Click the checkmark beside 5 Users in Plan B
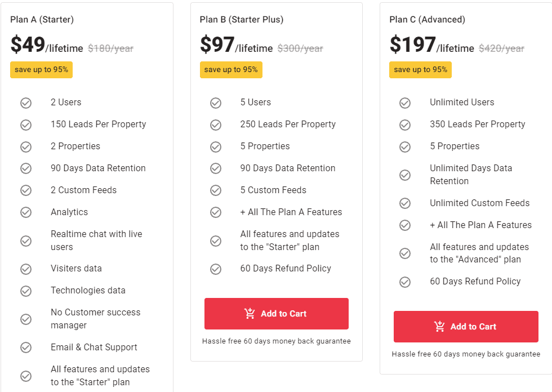 click(x=216, y=103)
